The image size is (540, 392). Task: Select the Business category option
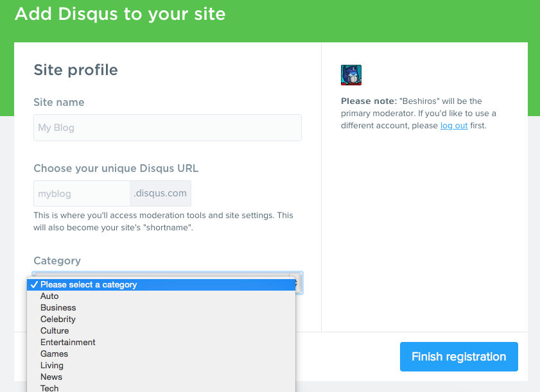[x=161, y=307]
